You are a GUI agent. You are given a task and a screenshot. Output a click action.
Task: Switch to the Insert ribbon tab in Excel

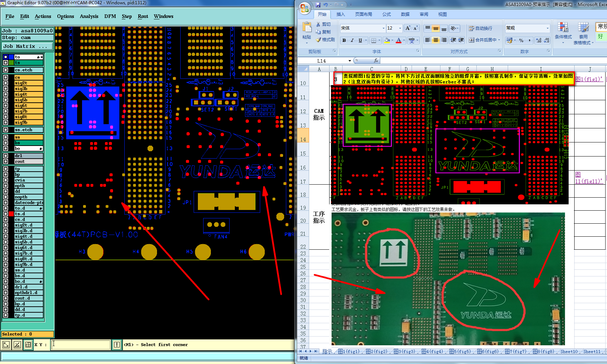pyautogui.click(x=340, y=14)
